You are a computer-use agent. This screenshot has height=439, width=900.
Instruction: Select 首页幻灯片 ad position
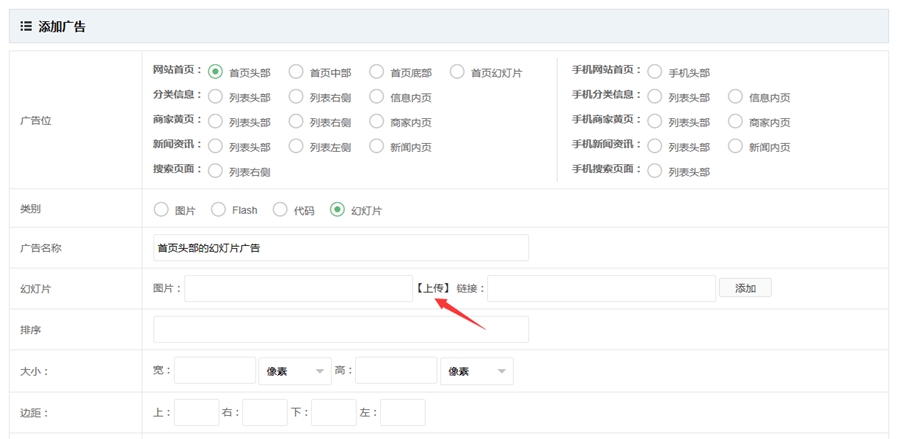pos(457,72)
